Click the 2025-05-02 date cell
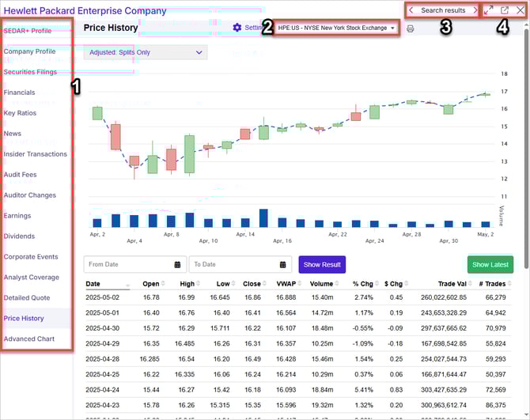The width and height of the screenshot is (530, 420). click(x=102, y=297)
